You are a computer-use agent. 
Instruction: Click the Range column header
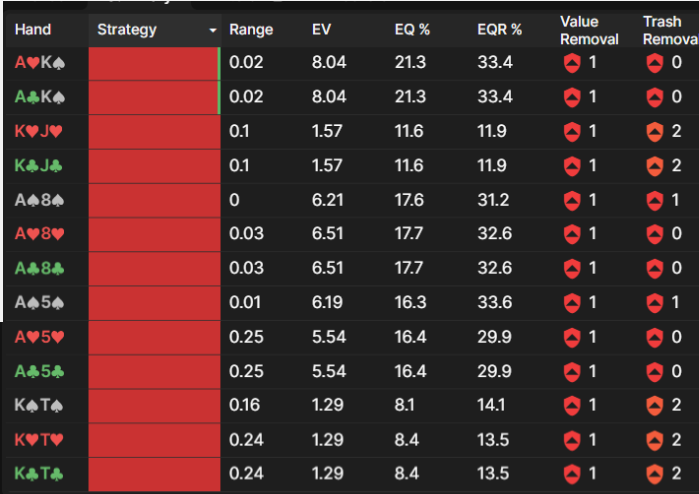click(x=251, y=30)
